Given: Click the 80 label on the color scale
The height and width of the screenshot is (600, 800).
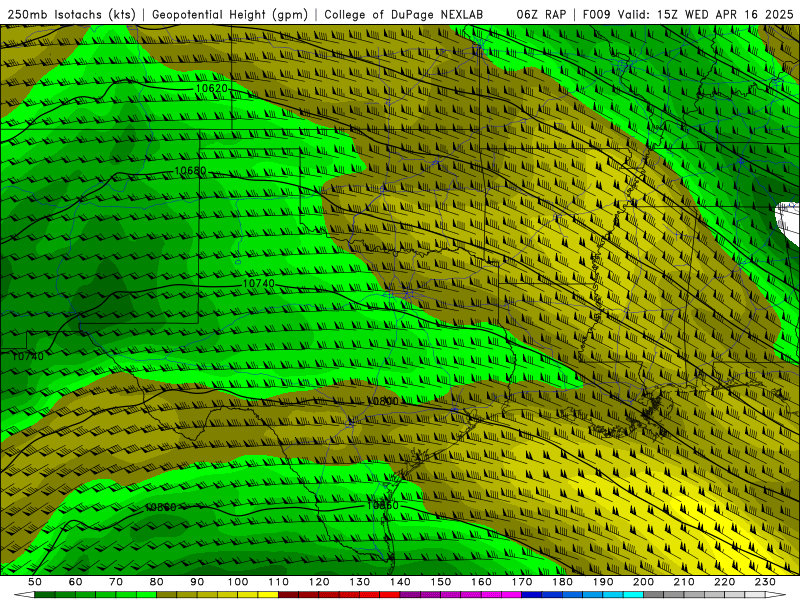Looking at the screenshot, I should (x=156, y=582).
